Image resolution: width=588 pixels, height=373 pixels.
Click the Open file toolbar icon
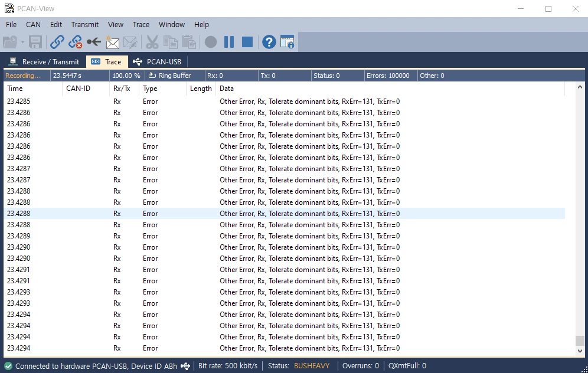[10, 42]
